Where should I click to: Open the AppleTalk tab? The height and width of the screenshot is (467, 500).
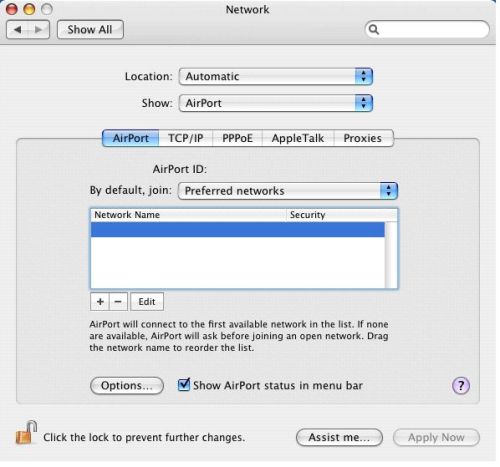298,138
